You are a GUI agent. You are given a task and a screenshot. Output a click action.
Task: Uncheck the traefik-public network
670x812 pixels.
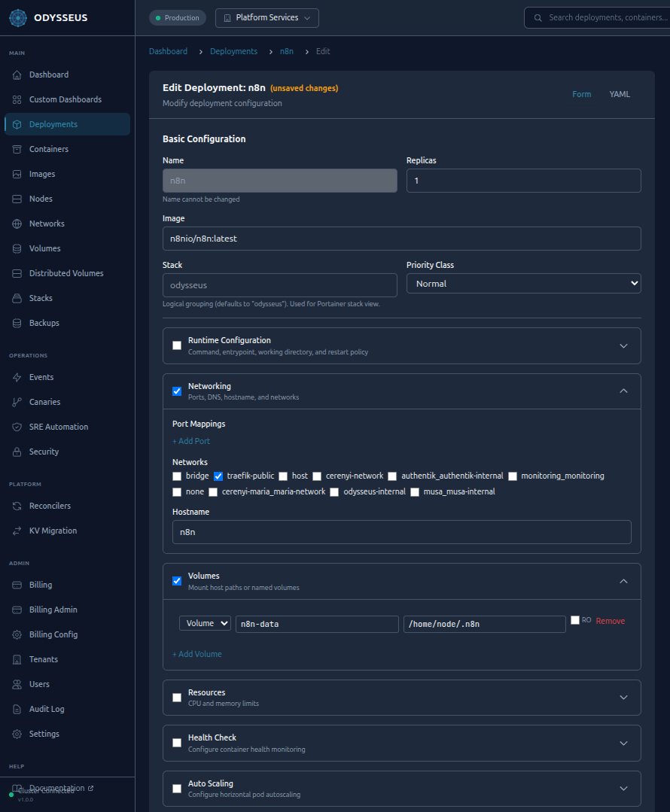pyautogui.click(x=218, y=476)
